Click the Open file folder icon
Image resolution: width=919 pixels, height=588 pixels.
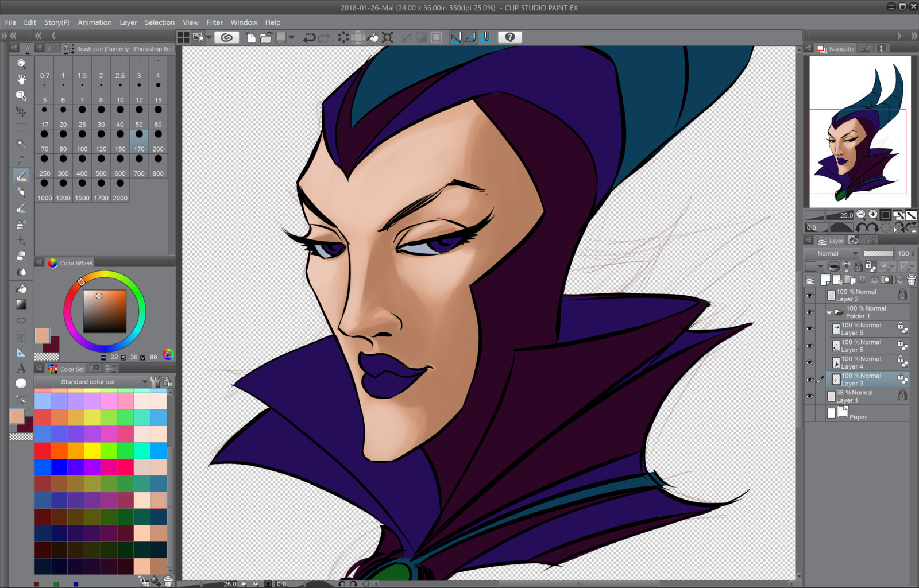point(265,37)
